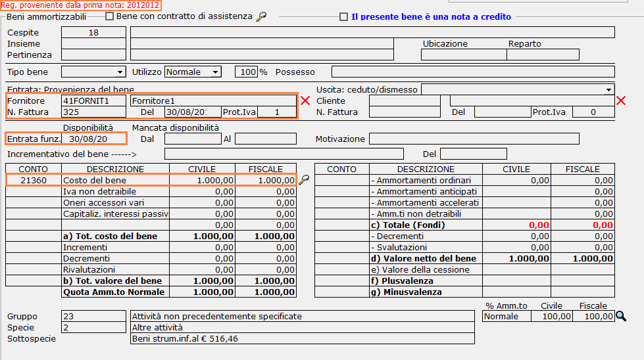Clear the Cliente entry with red X
The image size is (644, 360).
(621, 101)
